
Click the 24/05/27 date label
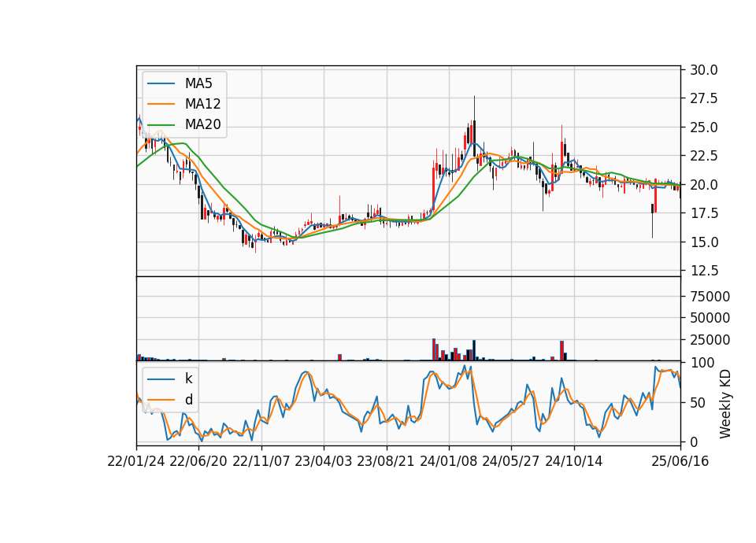point(510,461)
